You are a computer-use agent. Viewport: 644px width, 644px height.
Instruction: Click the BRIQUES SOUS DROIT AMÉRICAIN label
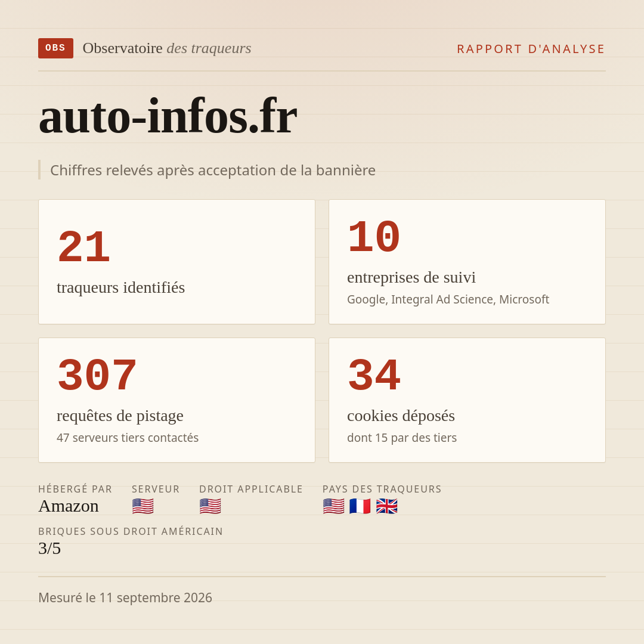point(131,531)
